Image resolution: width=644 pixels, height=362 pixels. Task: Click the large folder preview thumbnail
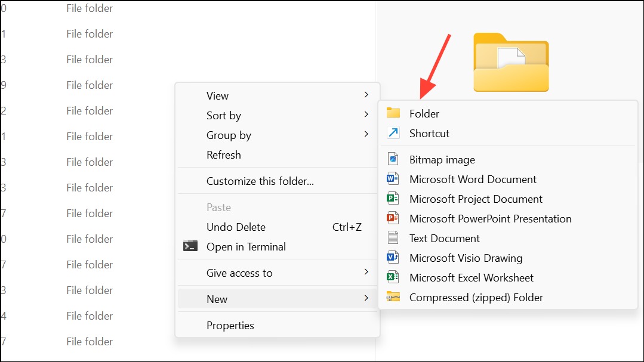[x=511, y=63]
